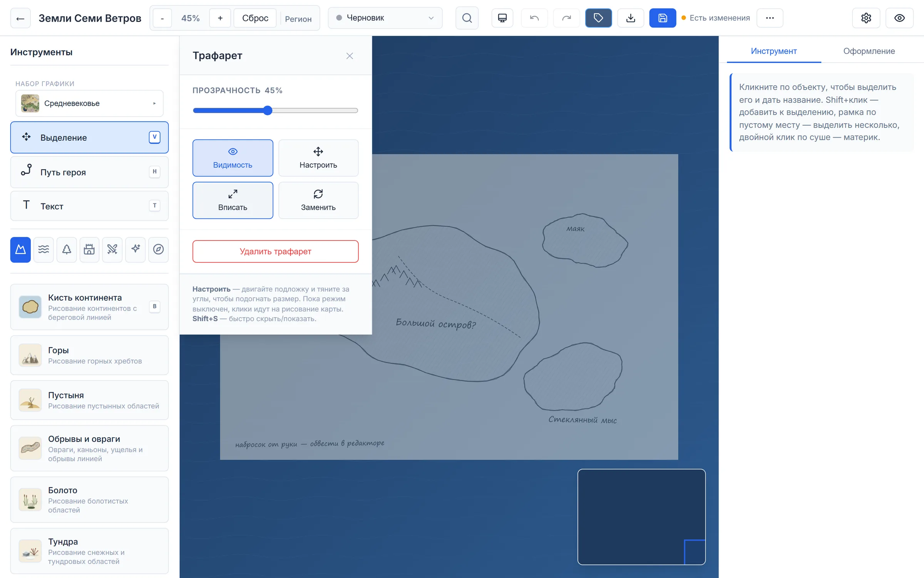Click Вписать to fit the stencil

pyautogui.click(x=233, y=200)
